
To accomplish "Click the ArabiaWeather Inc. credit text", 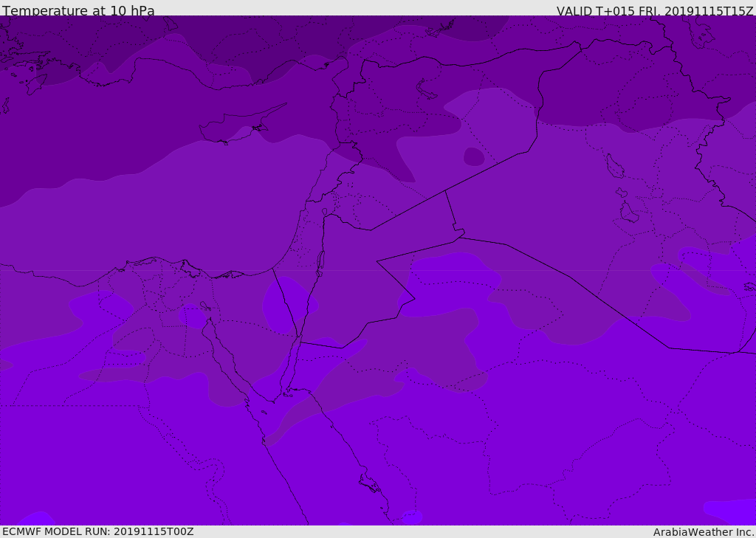I will pyautogui.click(x=704, y=532).
